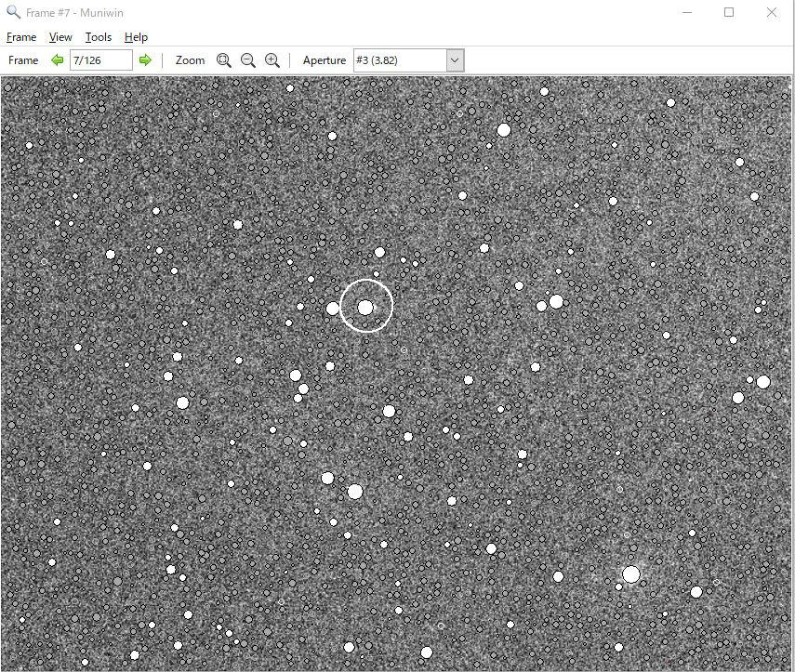Open the Frame menu

[x=21, y=37]
